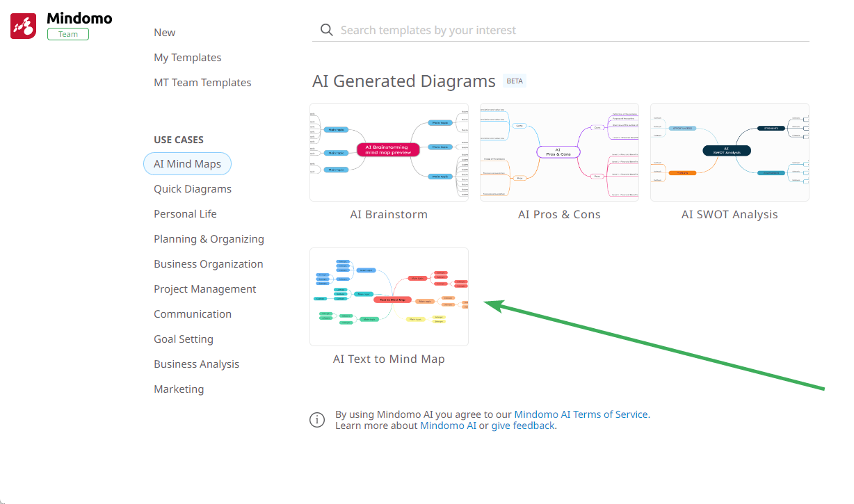The image size is (854, 504).
Task: Open MT Team Templates
Action: click(x=202, y=83)
